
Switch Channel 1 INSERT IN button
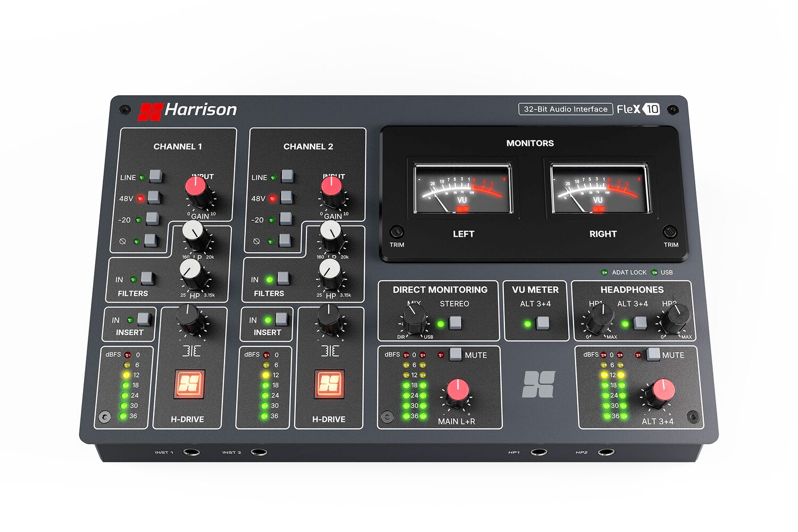pyautogui.click(x=144, y=319)
